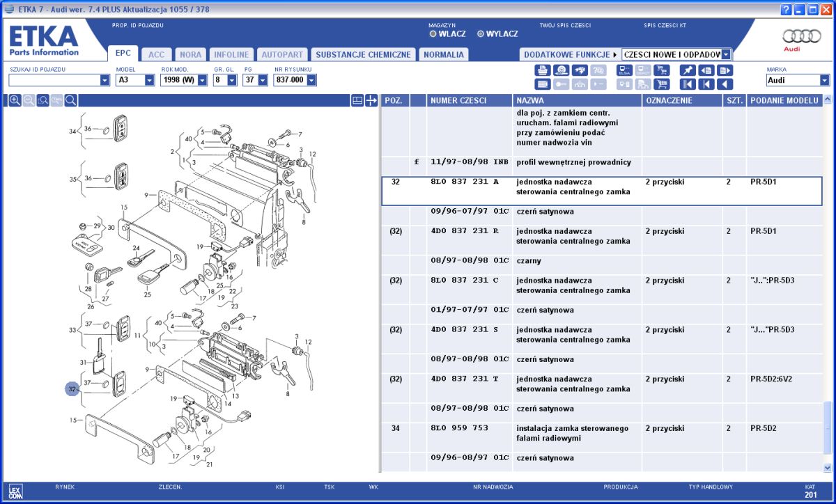The width and height of the screenshot is (836, 504).
Task: Open the SZUKAJ ID POJAZDU dropdown
Action: tap(105, 80)
